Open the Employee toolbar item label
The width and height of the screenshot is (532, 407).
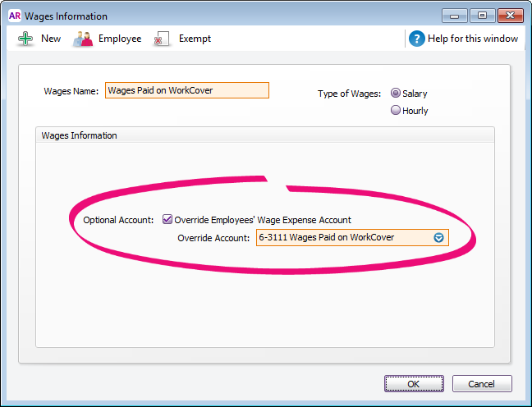(120, 39)
